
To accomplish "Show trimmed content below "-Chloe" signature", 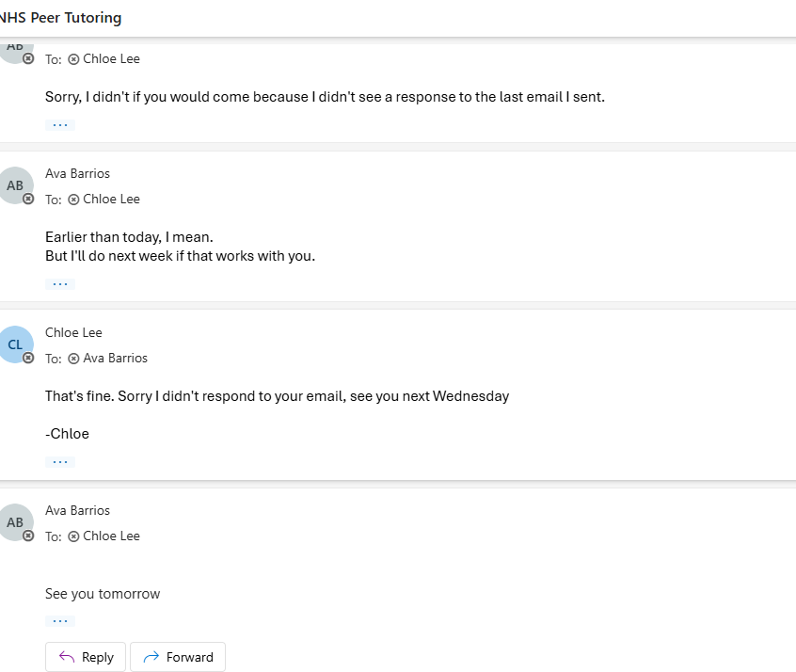I will click(x=60, y=462).
